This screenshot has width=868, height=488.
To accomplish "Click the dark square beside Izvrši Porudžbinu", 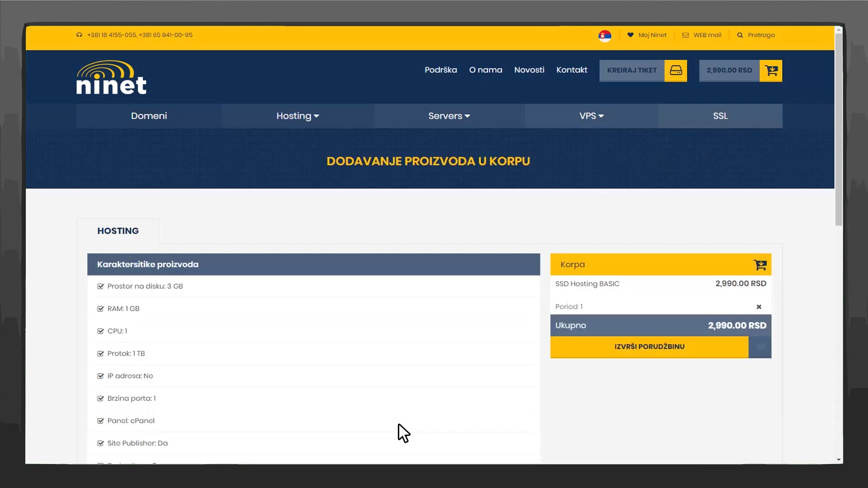I will click(x=760, y=347).
